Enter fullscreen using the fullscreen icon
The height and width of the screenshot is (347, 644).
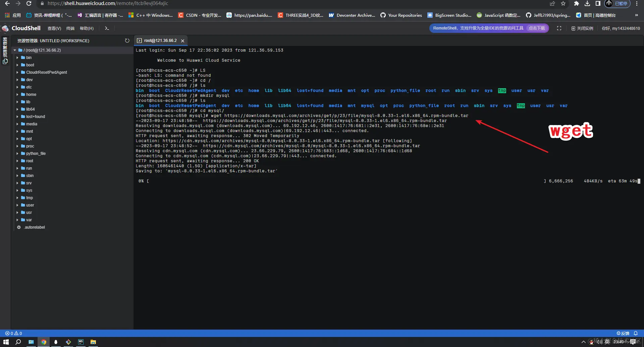tap(559, 28)
